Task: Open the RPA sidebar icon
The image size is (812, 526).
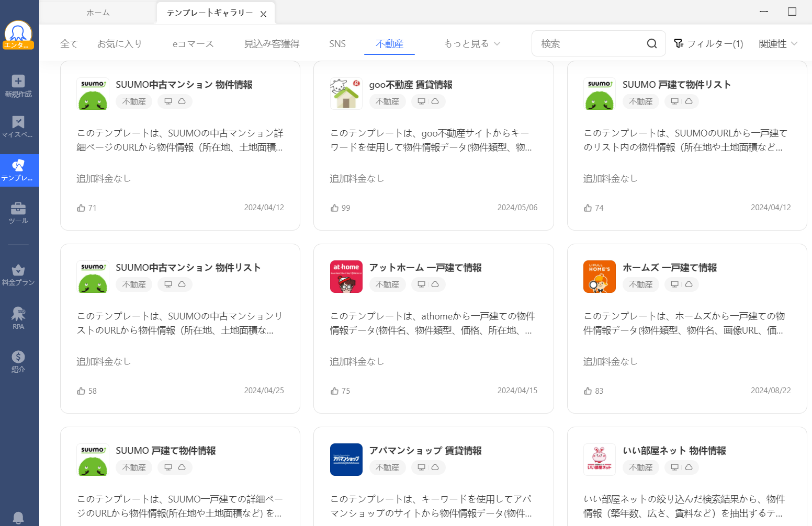Action: click(x=18, y=317)
